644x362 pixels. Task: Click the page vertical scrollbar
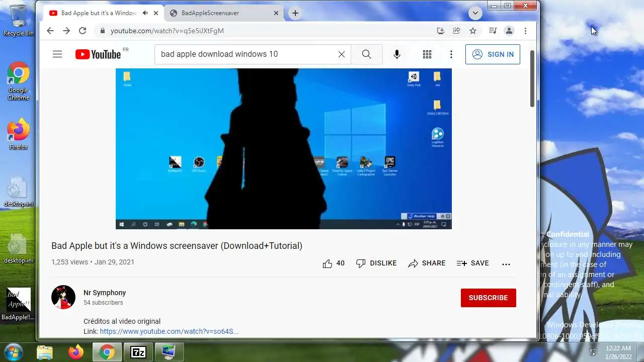coord(532,78)
